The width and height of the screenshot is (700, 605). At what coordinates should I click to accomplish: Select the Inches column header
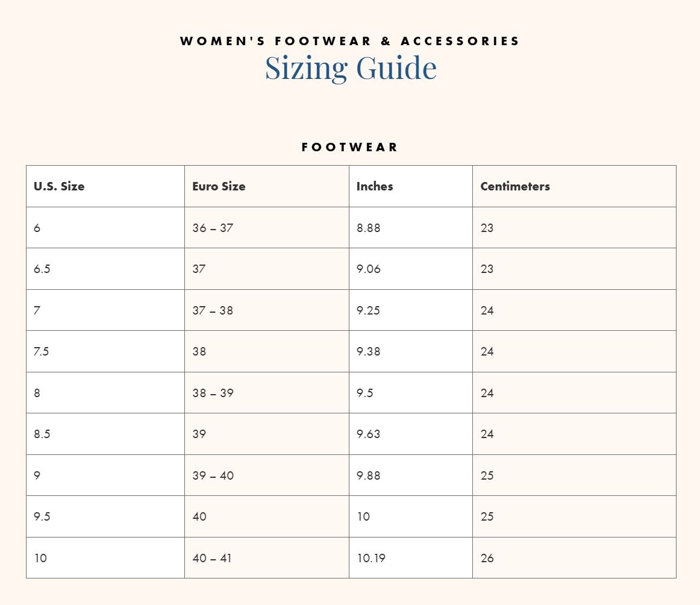coord(375,186)
